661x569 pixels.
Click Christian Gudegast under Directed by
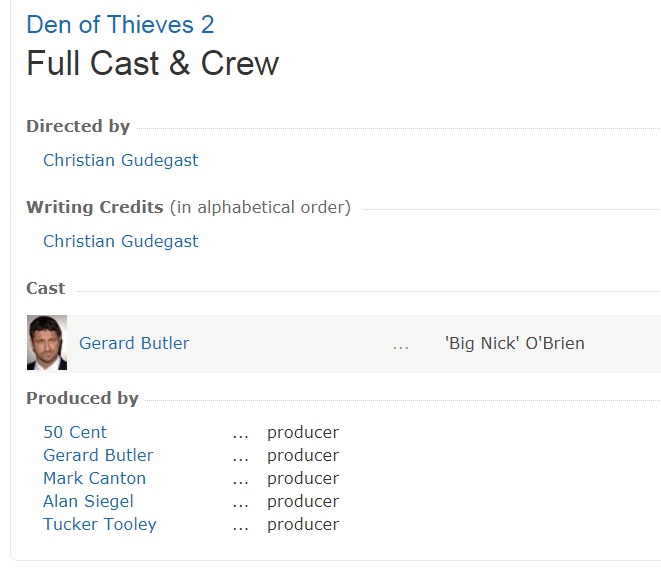(x=120, y=160)
